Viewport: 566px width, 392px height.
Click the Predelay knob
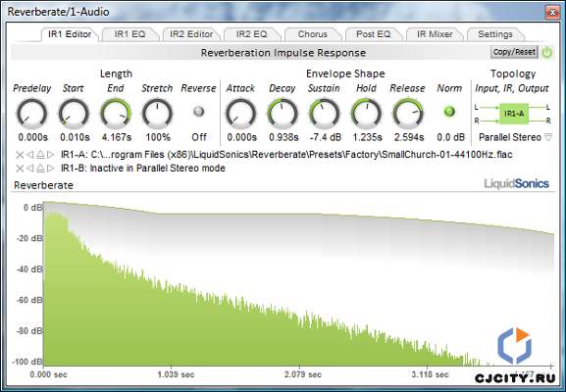coord(32,114)
